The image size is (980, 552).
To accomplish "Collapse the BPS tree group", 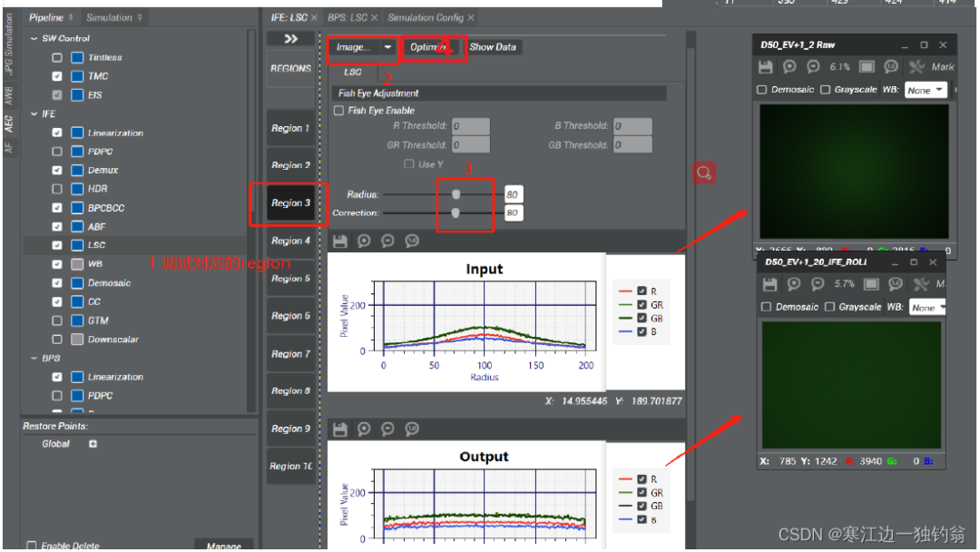I will click(34, 359).
